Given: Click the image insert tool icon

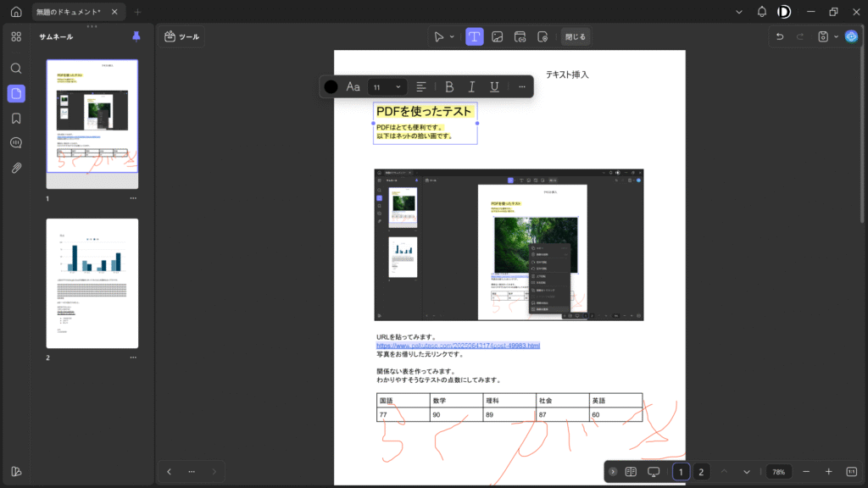Looking at the screenshot, I should [498, 36].
